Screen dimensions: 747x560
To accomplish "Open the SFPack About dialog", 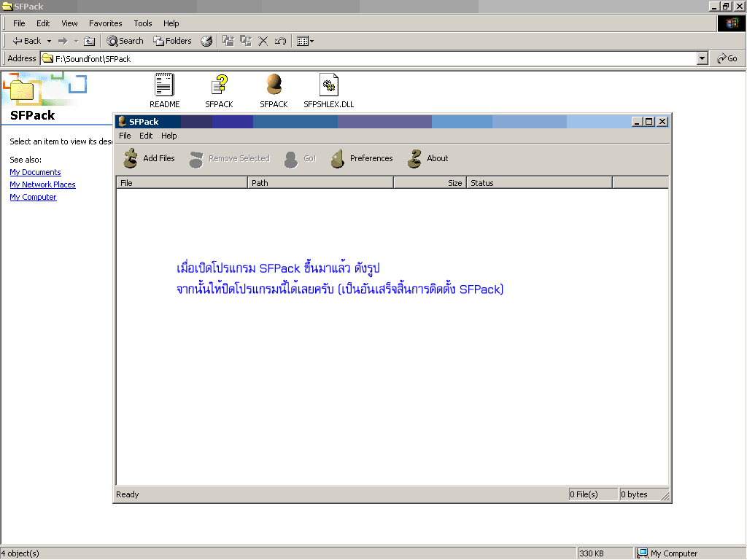I will 427,158.
